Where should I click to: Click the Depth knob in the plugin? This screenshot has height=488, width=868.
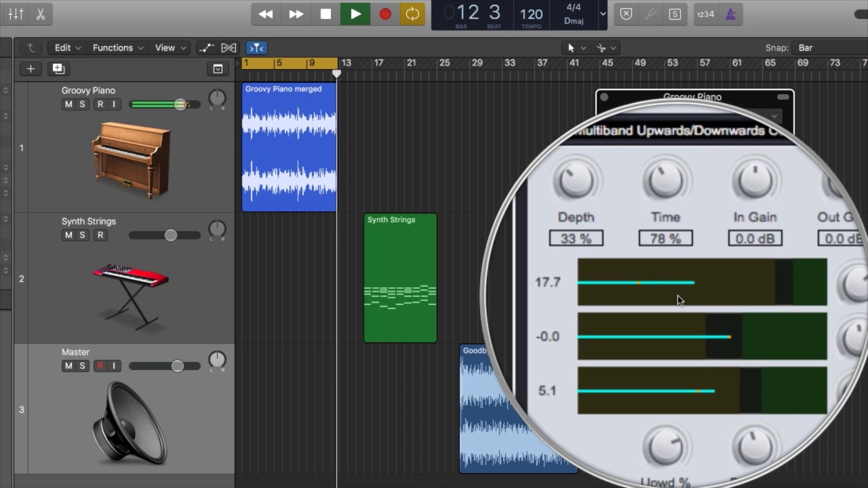576,180
